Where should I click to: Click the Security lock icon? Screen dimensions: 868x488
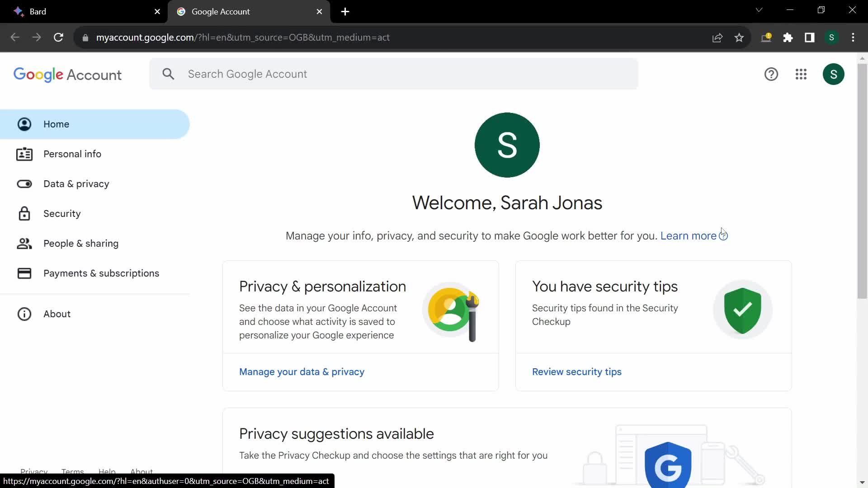tap(24, 214)
